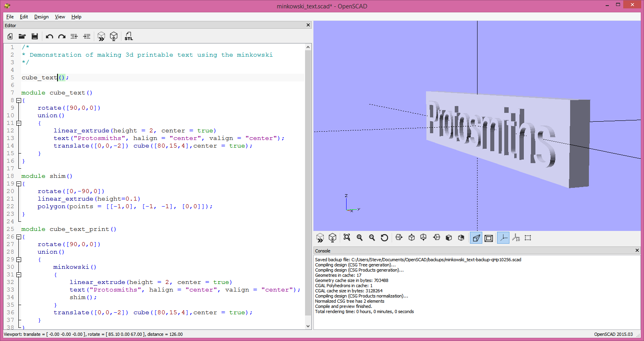The image size is (644, 341).
Task: Collapse the minkowski block fold at line 31
Action: pos(18,275)
